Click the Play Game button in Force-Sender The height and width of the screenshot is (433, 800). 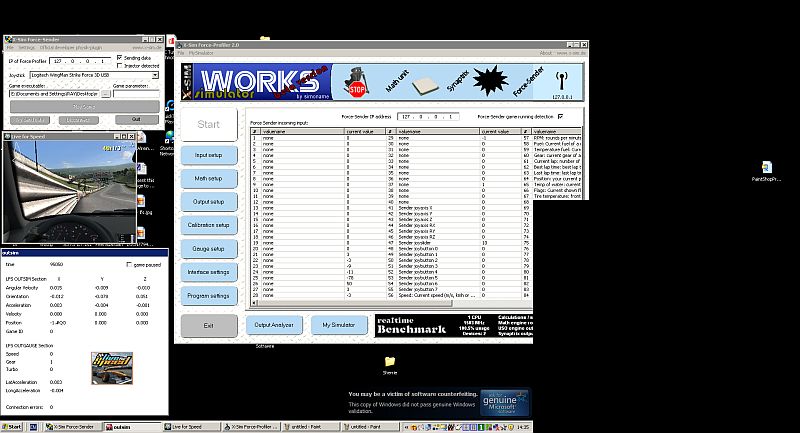(x=84, y=107)
